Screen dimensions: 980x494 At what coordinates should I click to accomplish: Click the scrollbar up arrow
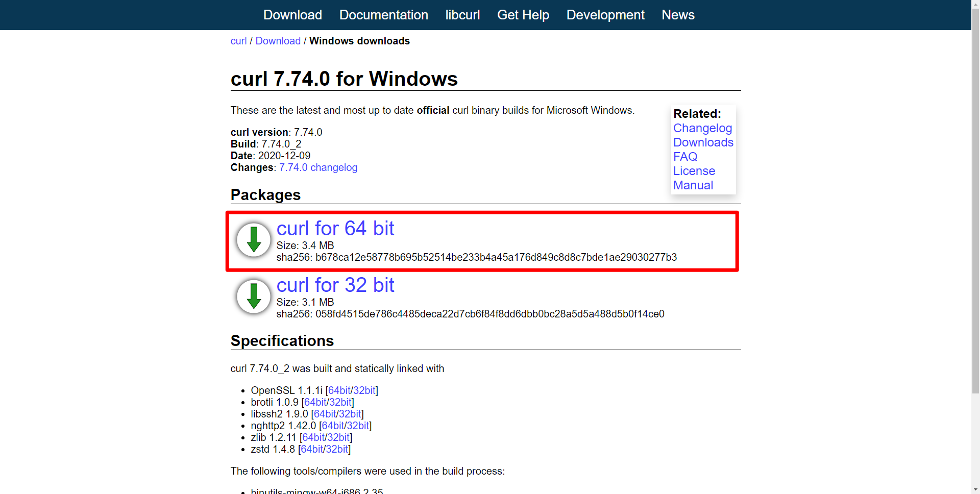tap(975, 4)
